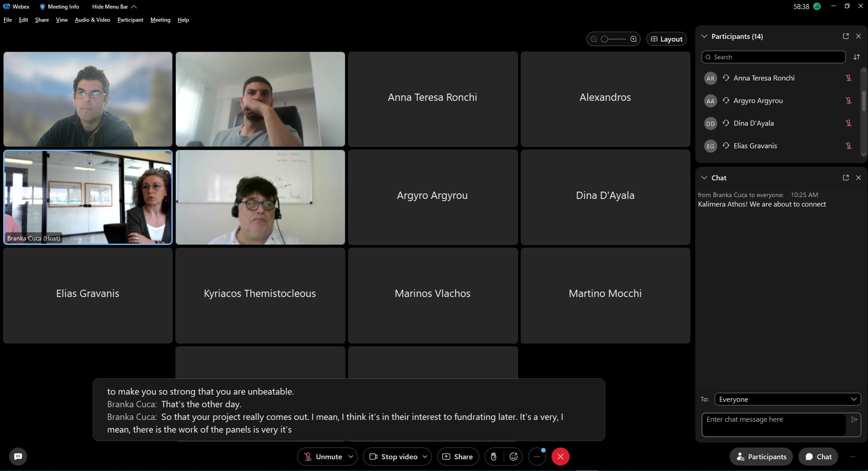Toggle the Participants panel button
868x471 pixels.
coord(761,457)
